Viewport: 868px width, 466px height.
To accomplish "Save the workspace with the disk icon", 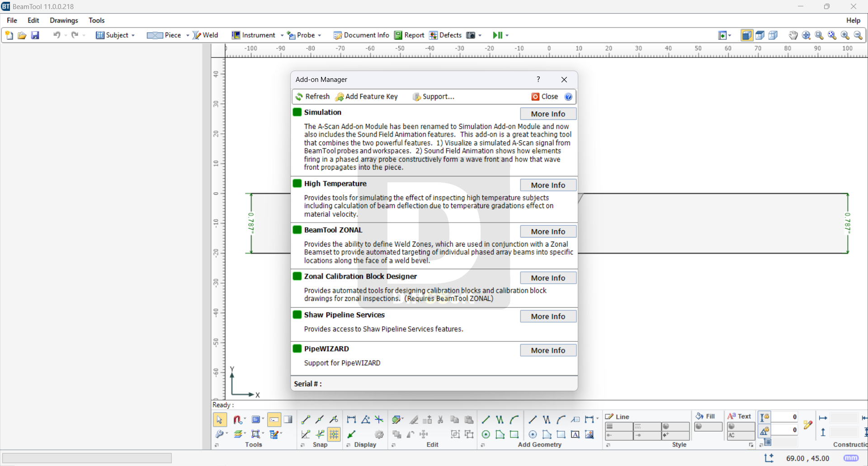I will tap(35, 35).
